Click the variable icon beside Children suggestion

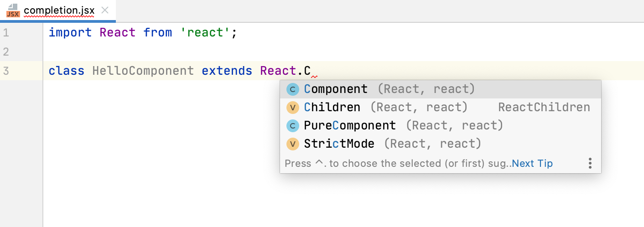[292, 108]
